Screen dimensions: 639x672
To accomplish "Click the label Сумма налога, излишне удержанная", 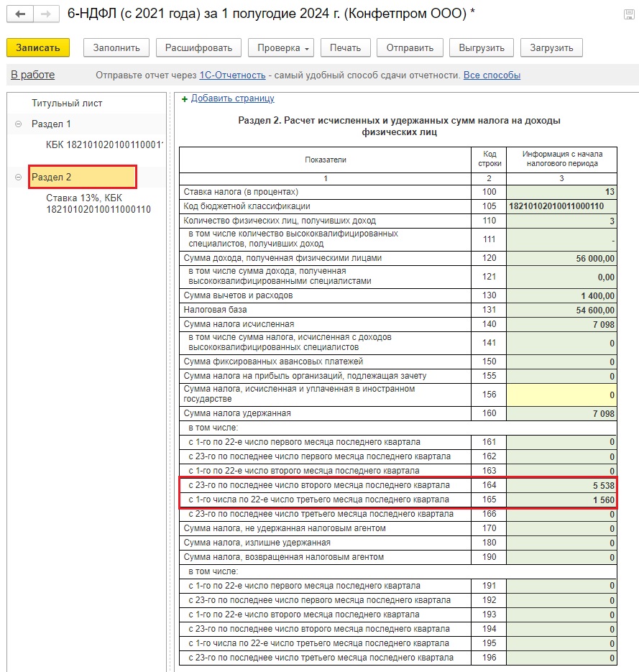I will (x=257, y=543).
